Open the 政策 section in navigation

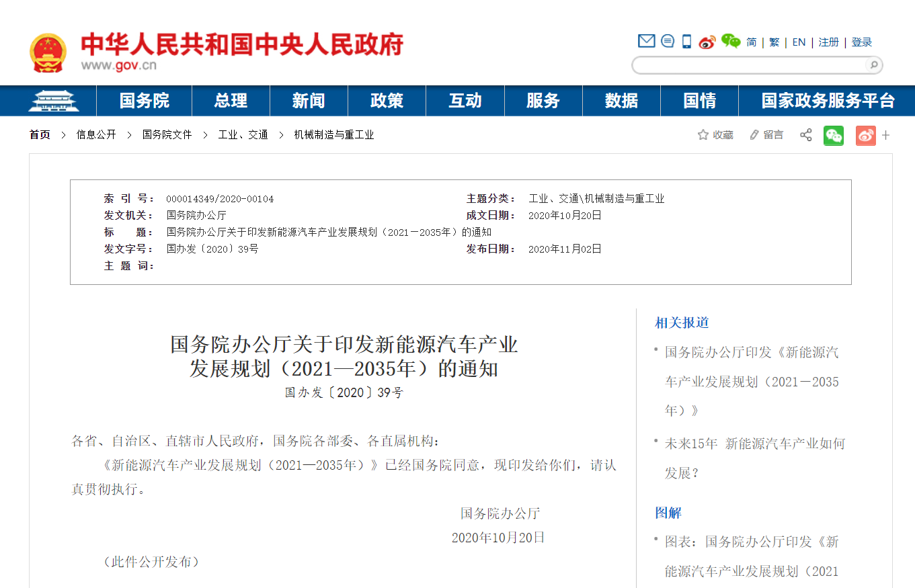click(x=387, y=101)
